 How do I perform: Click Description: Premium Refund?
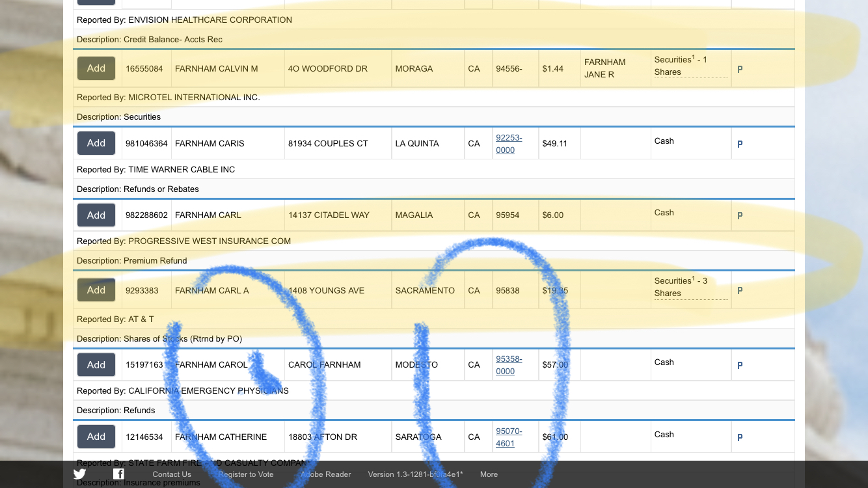coord(132,260)
